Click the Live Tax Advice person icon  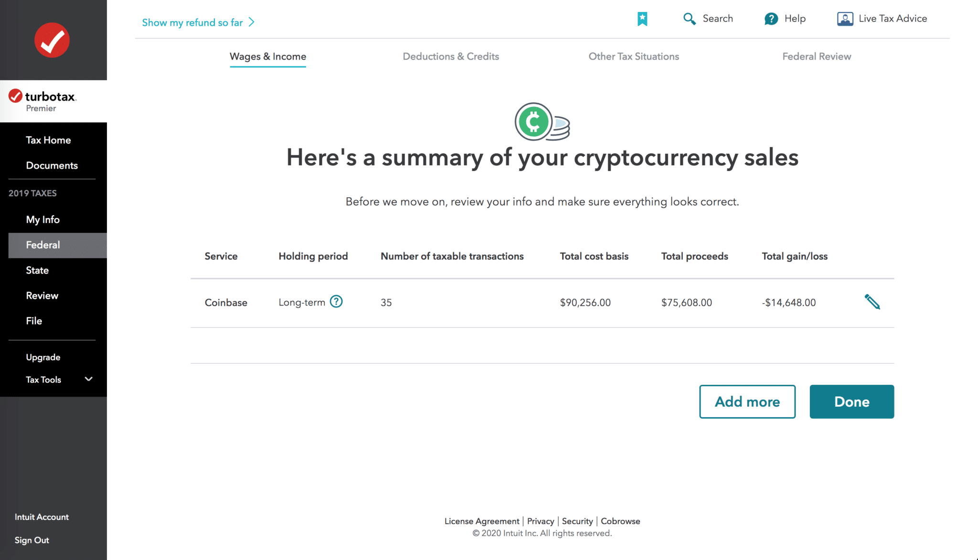point(845,19)
